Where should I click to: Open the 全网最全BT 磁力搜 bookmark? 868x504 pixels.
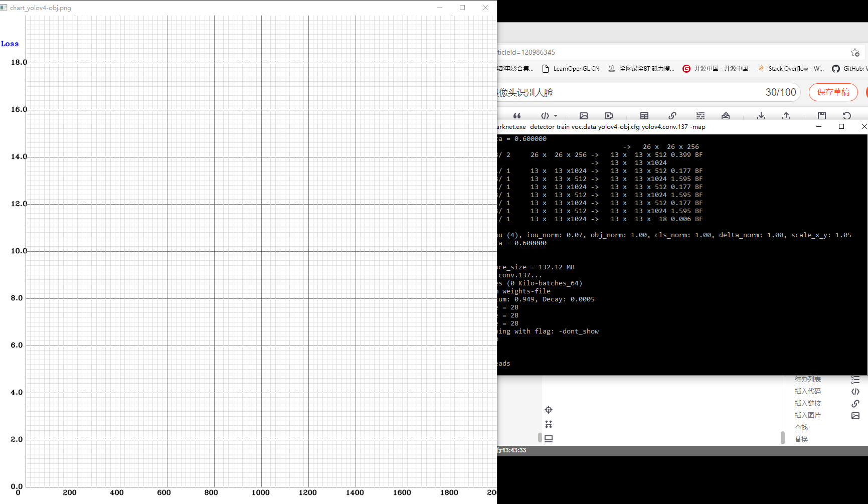point(641,69)
